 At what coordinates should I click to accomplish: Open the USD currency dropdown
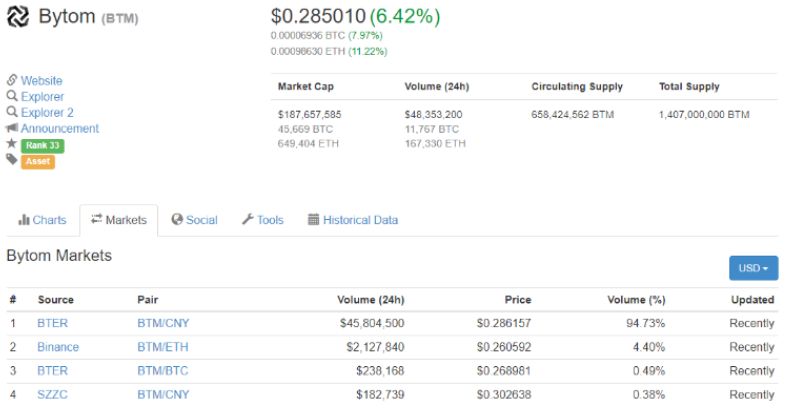click(753, 268)
